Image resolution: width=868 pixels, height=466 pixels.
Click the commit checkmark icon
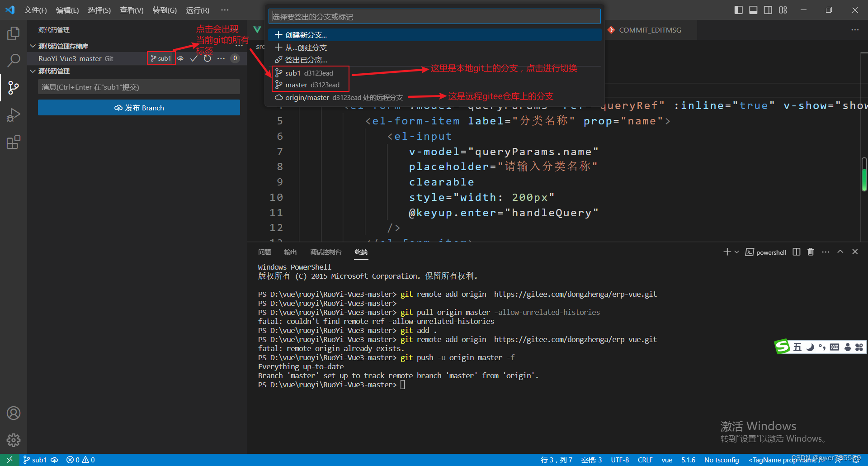point(194,58)
